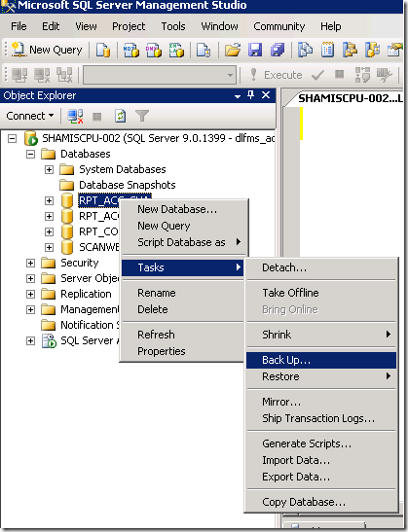Expand the SQL Server Agent node

30,340
